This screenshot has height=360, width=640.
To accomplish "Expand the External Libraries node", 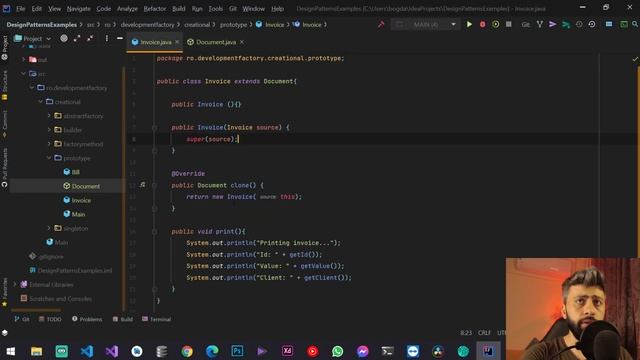I will (15, 284).
